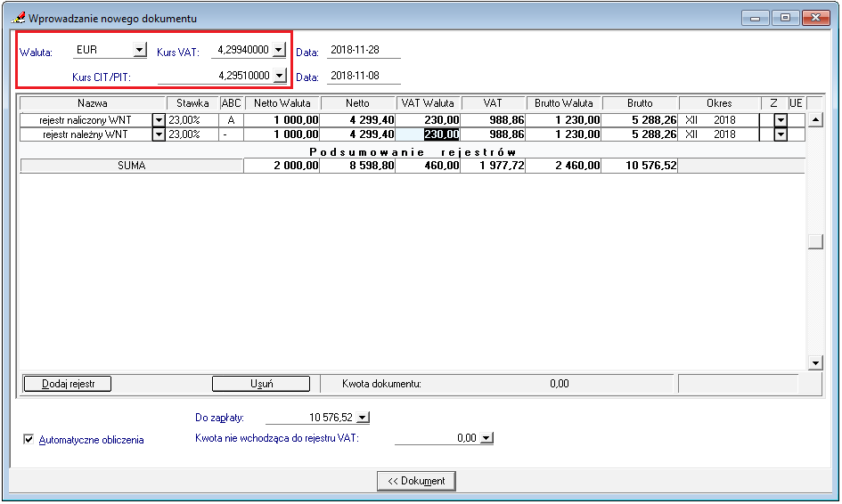Click the Waluta field showing EUR
Screen dimensions: 842x504
[x=103, y=50]
